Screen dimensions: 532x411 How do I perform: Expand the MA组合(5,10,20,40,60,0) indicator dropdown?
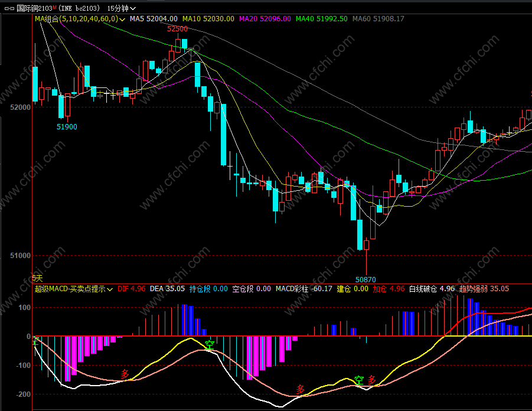(x=80, y=19)
